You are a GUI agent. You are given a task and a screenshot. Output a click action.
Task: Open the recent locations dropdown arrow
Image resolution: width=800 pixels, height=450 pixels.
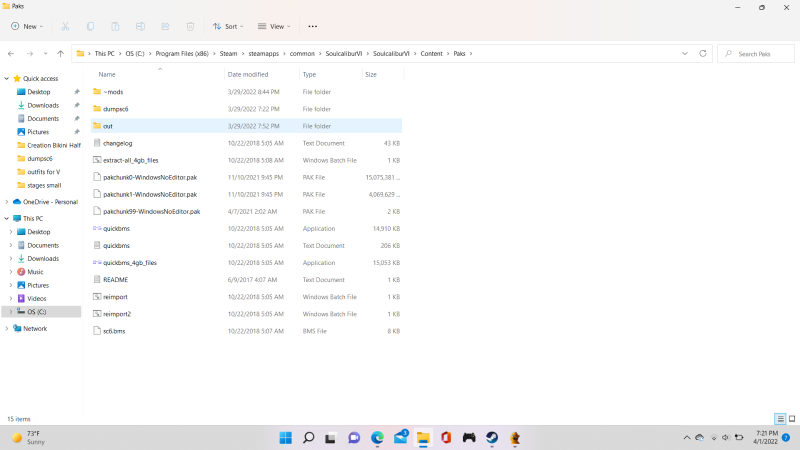(45, 54)
